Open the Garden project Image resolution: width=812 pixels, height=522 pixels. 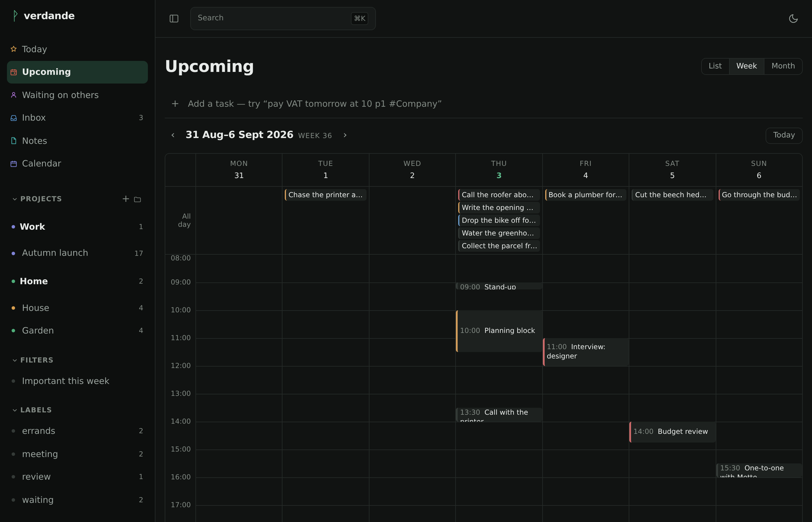(77, 331)
